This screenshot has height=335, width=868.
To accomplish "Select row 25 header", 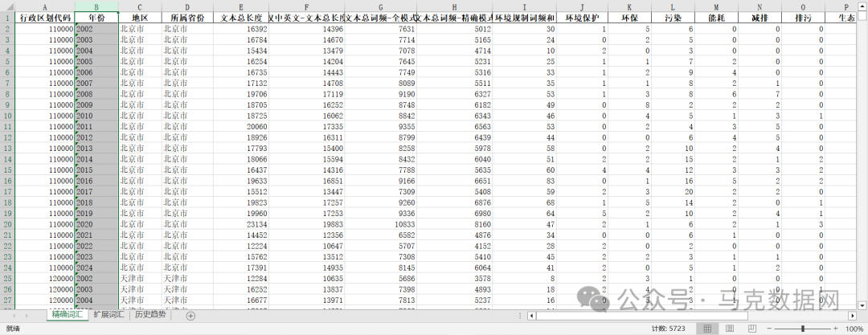I will click(x=7, y=278).
